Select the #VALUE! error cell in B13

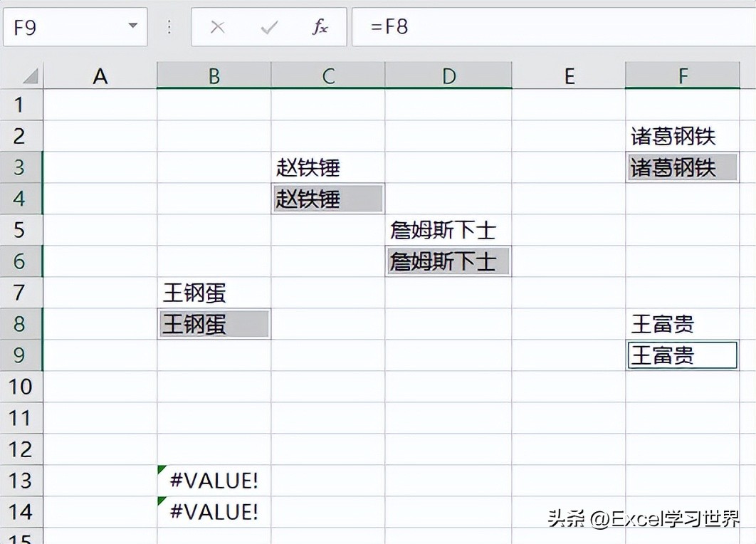[214, 481]
